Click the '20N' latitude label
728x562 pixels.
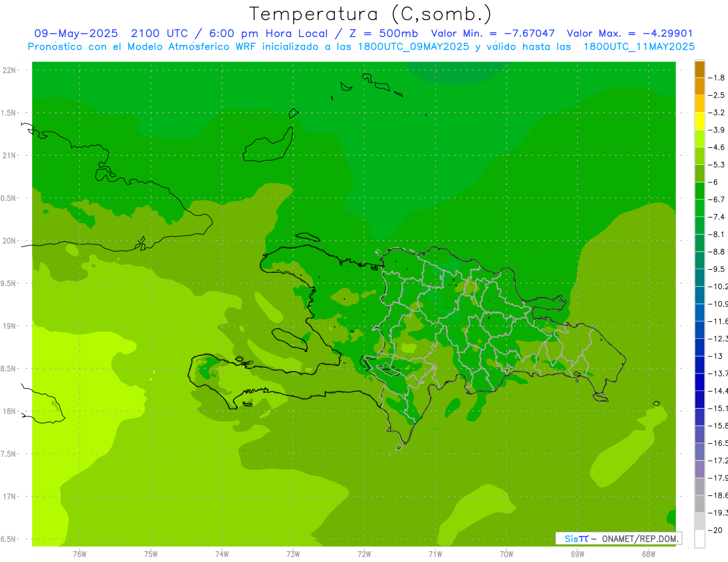pos(9,241)
